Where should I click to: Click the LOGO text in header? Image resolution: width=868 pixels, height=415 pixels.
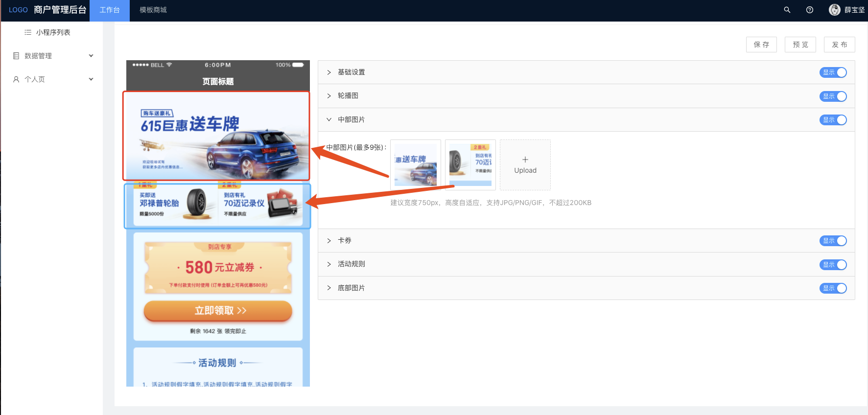[x=18, y=10]
